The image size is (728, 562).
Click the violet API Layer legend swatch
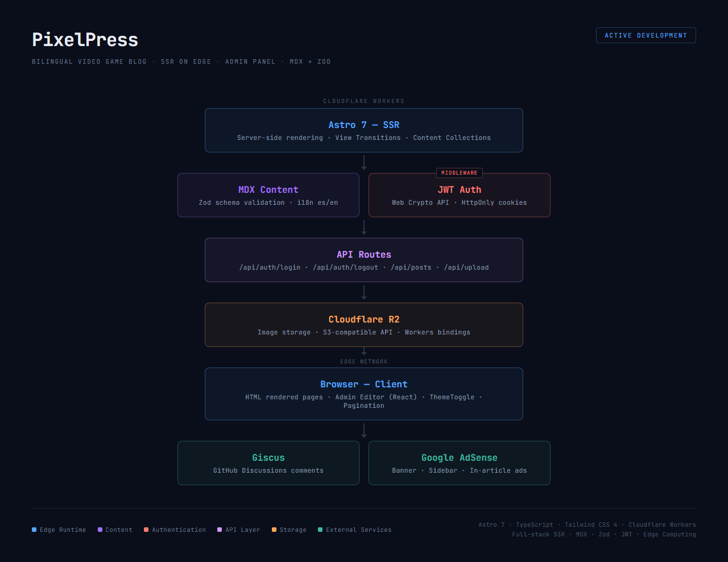tap(220, 530)
